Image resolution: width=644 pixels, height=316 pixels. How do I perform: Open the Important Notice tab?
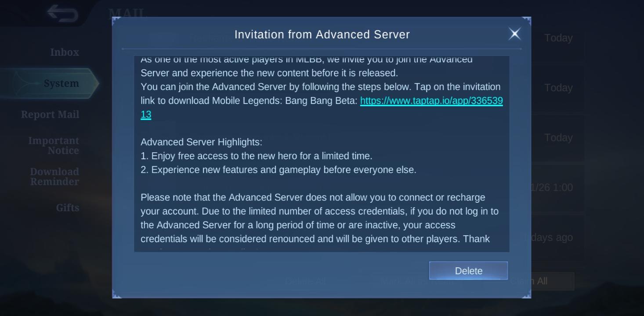pyautogui.click(x=54, y=146)
